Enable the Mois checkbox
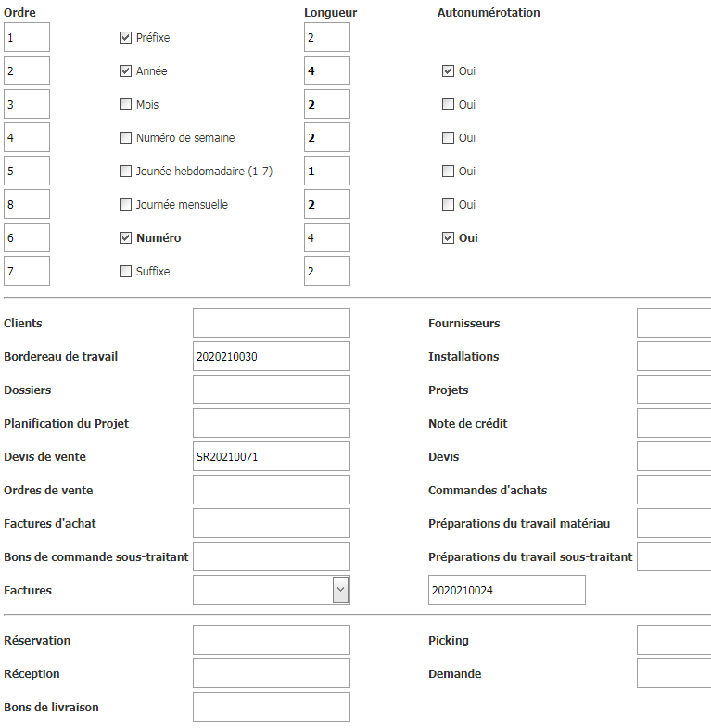This screenshot has height=728, width=711. (x=125, y=105)
